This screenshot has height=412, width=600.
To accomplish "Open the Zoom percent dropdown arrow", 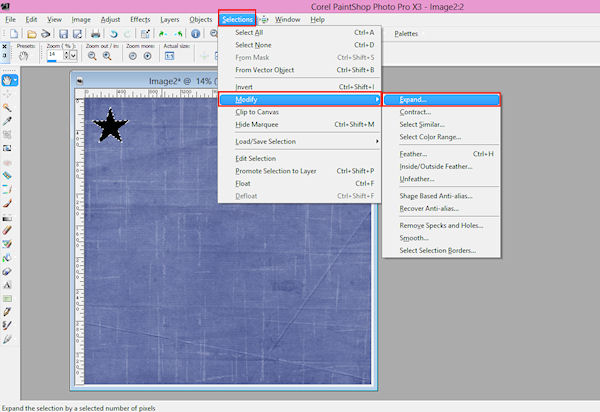I will [x=73, y=56].
